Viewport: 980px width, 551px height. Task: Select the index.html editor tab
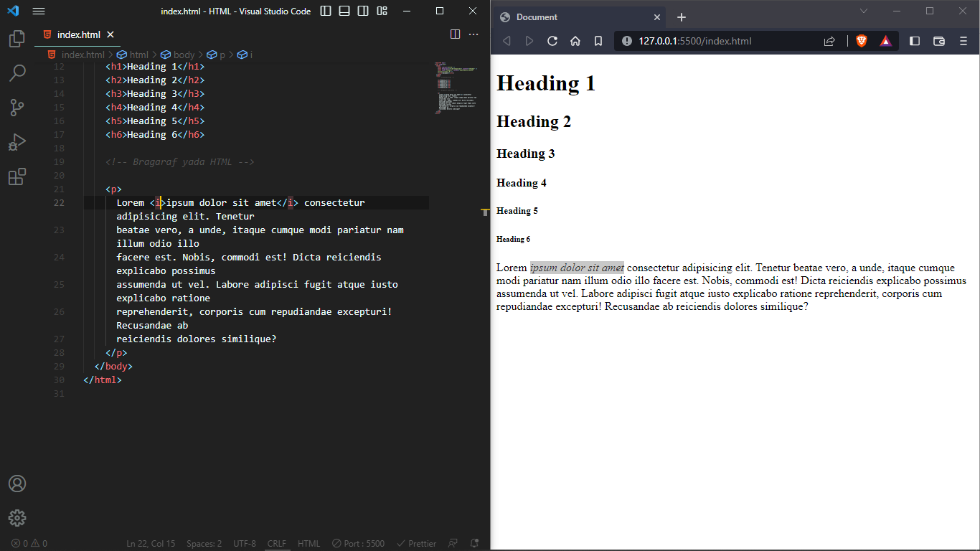tap(77, 34)
